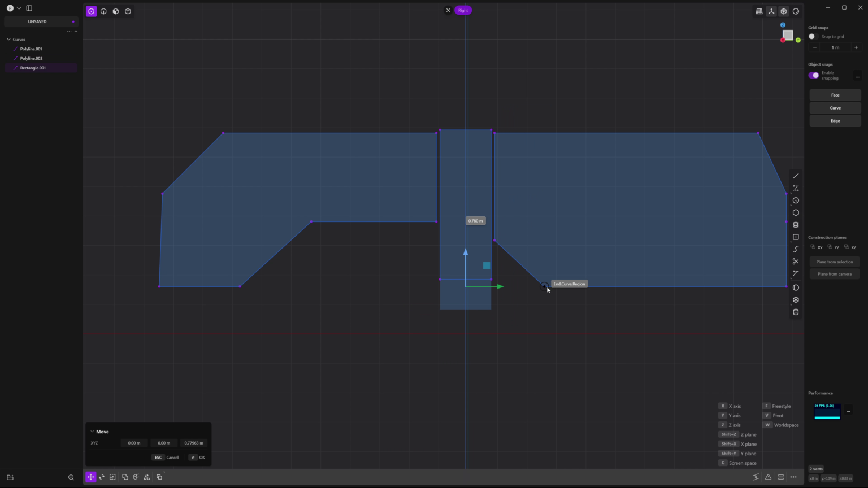The image size is (868, 488).
Task: Click the dashed lines icon in bottom bar
Action: (781, 477)
